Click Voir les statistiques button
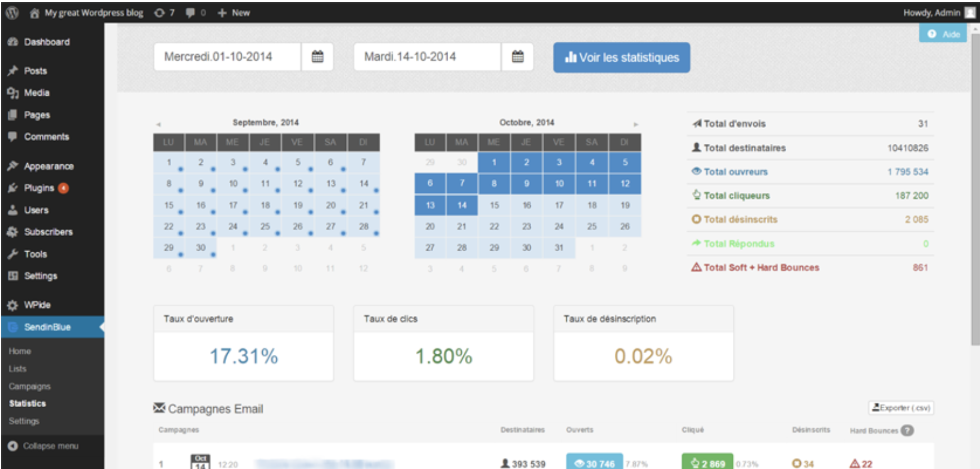 coord(621,57)
